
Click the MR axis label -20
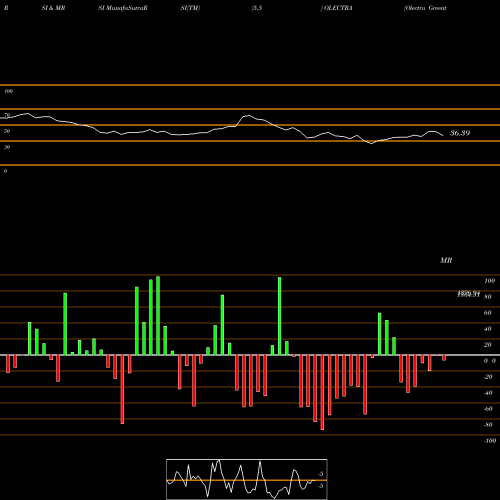(x=488, y=377)
